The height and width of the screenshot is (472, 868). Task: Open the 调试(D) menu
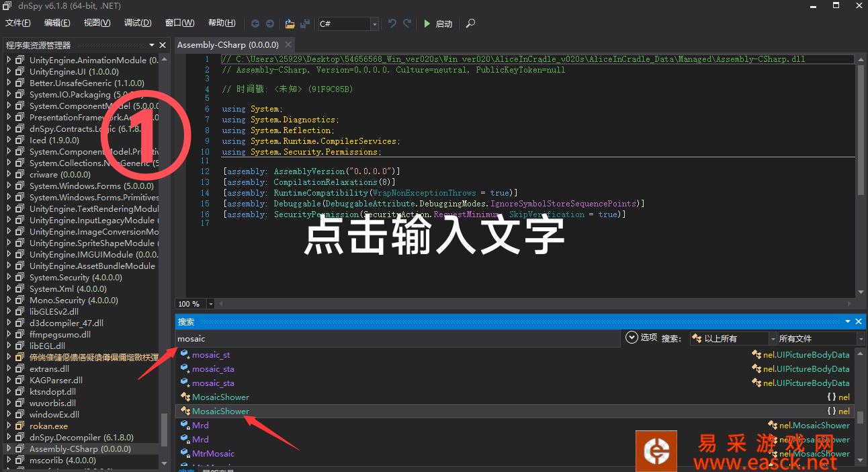[138, 23]
